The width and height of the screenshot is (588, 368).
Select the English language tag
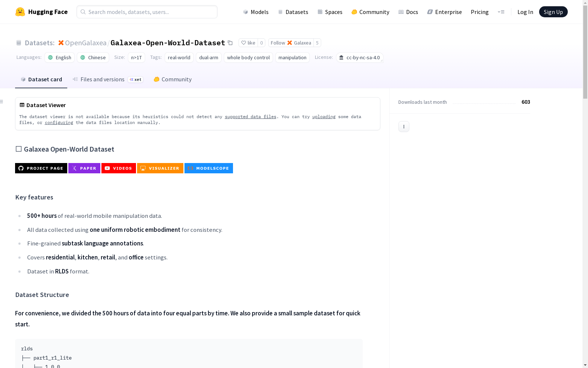tap(60, 57)
